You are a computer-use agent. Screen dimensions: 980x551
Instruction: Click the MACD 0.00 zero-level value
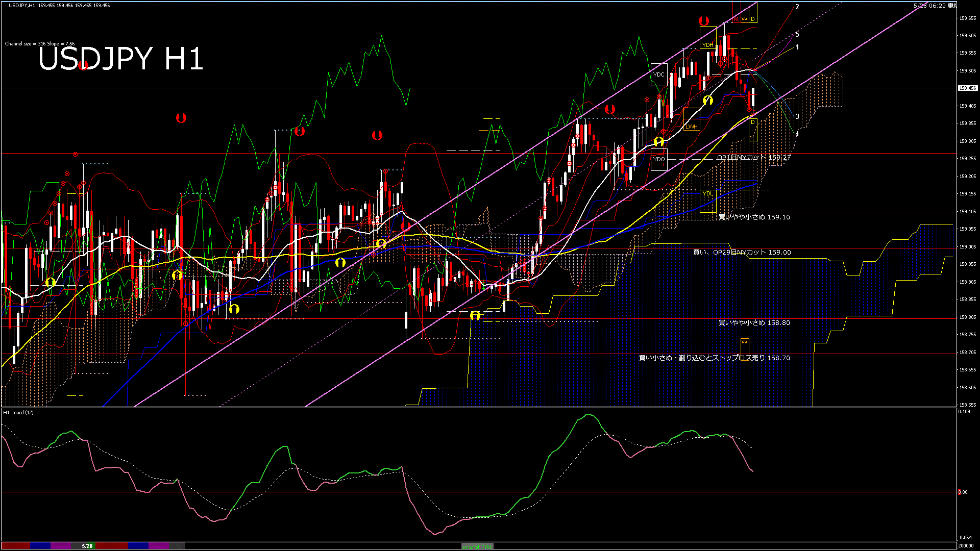coord(963,492)
